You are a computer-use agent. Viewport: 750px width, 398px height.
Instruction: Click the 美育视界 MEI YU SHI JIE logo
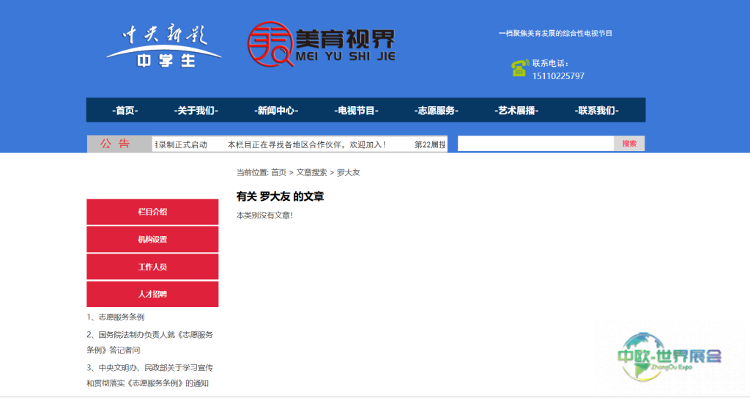click(x=321, y=44)
